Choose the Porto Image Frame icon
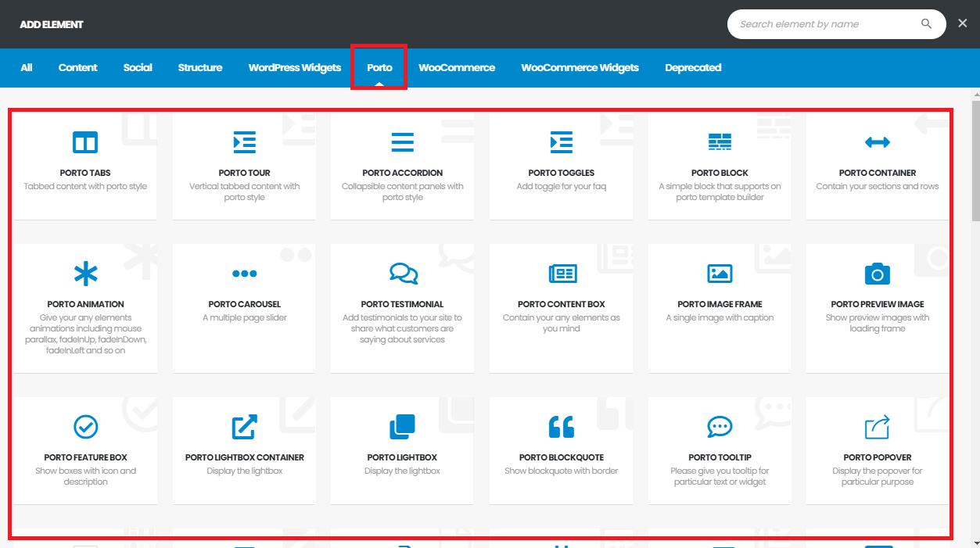The image size is (980, 548). [x=720, y=274]
